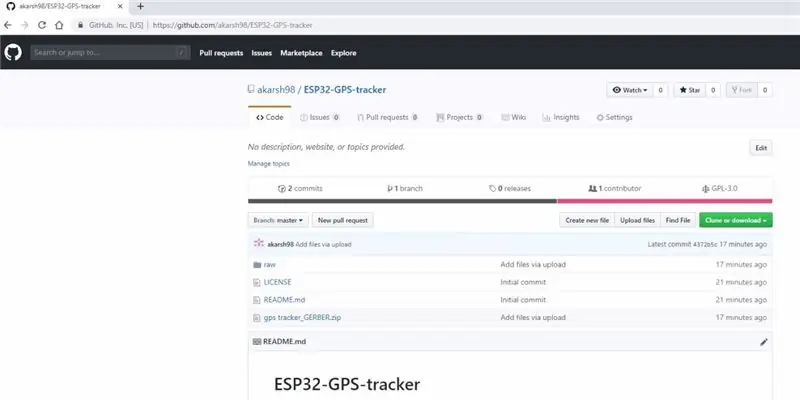800x400 pixels.
Task: Click the ESP32-GPS-tracker repository name link
Action: (x=345, y=90)
